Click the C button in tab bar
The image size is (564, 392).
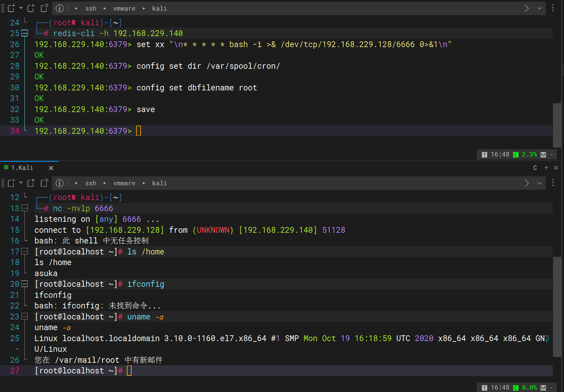[x=535, y=168]
